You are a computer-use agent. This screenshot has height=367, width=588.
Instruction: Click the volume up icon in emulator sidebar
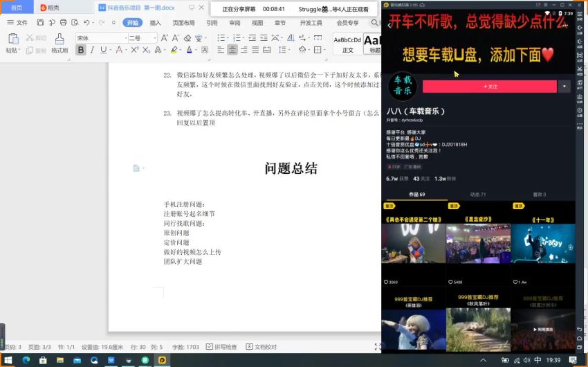[580, 28]
